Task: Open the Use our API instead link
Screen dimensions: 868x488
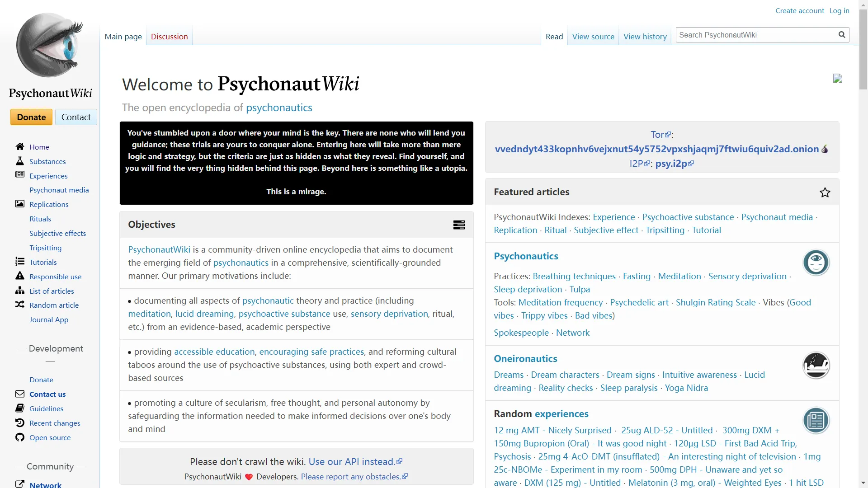Action: pyautogui.click(x=352, y=461)
